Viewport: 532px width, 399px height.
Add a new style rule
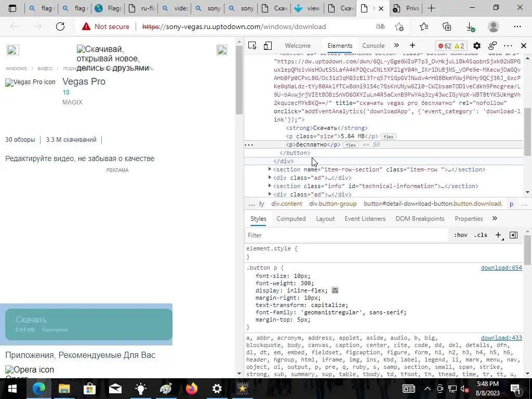tap(499, 235)
